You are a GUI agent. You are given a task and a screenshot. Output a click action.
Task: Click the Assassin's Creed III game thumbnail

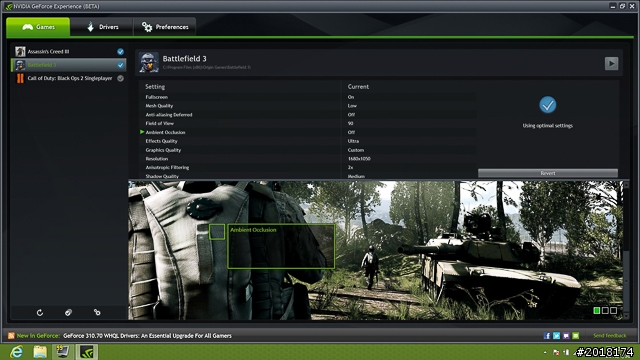coord(20,51)
